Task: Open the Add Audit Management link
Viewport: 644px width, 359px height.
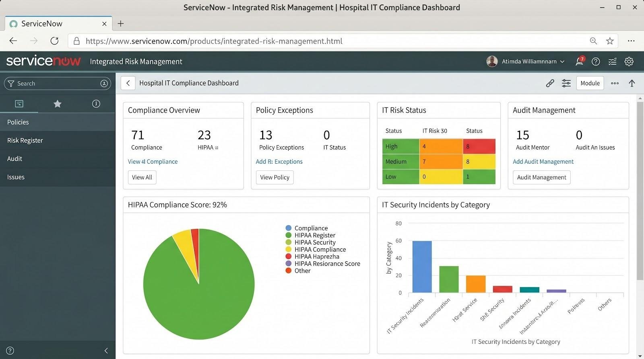Action: (x=543, y=162)
